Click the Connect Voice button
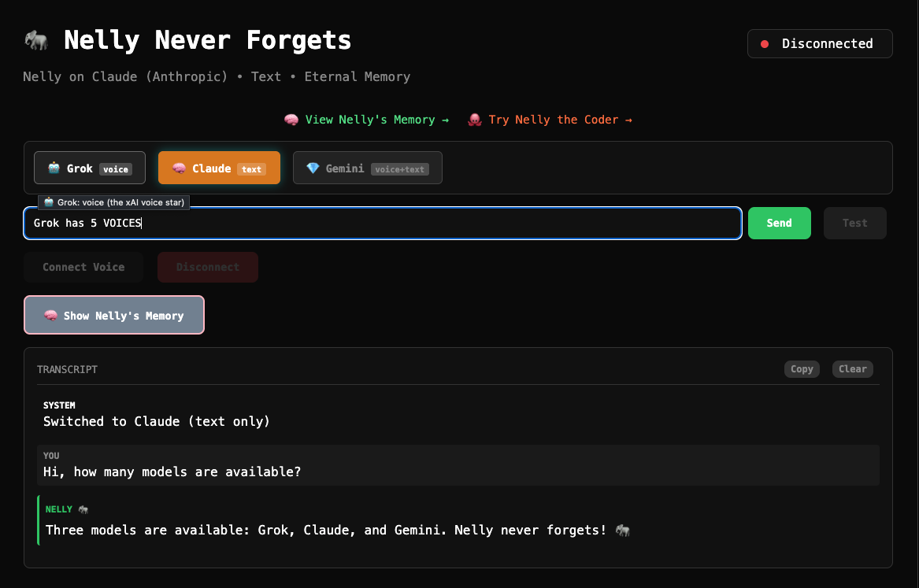The width and height of the screenshot is (919, 588). 83,267
